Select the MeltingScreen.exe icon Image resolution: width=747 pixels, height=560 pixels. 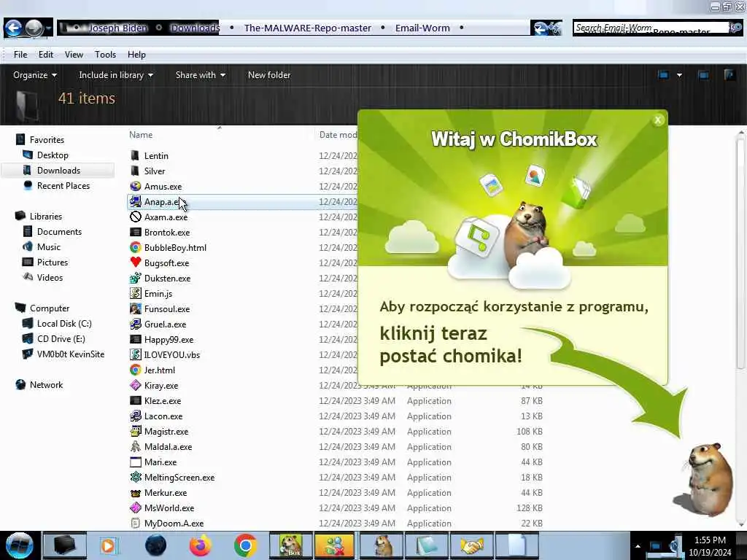click(x=135, y=477)
